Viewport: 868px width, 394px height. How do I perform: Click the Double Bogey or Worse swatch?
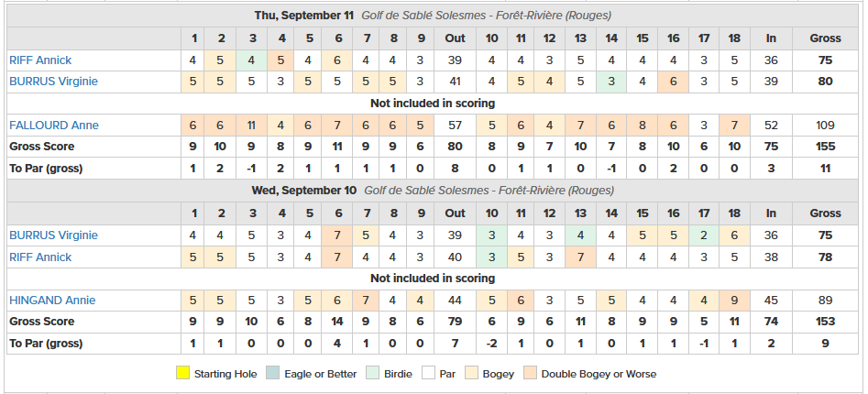pos(531,373)
